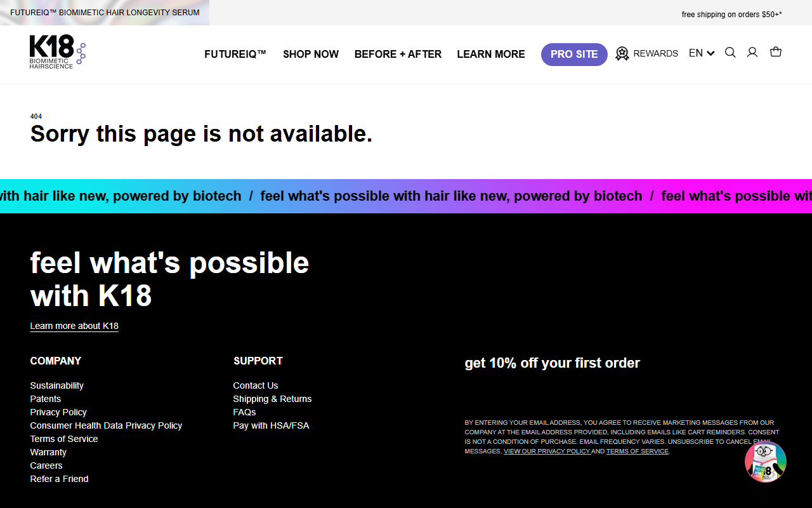Image resolution: width=812 pixels, height=508 pixels.
Task: Open the FAQs support link
Action: (x=245, y=412)
